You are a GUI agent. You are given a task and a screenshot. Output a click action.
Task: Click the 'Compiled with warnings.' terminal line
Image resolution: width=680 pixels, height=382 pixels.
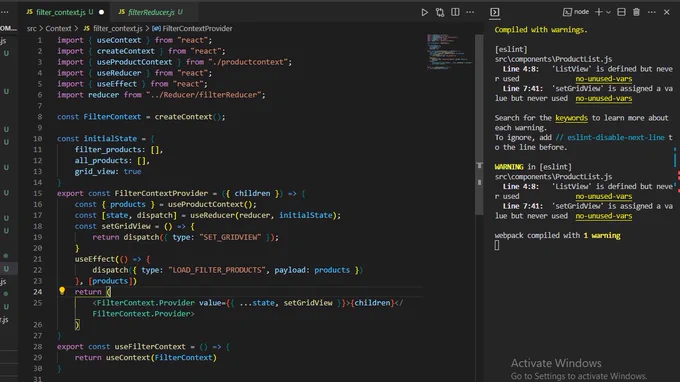click(541, 30)
